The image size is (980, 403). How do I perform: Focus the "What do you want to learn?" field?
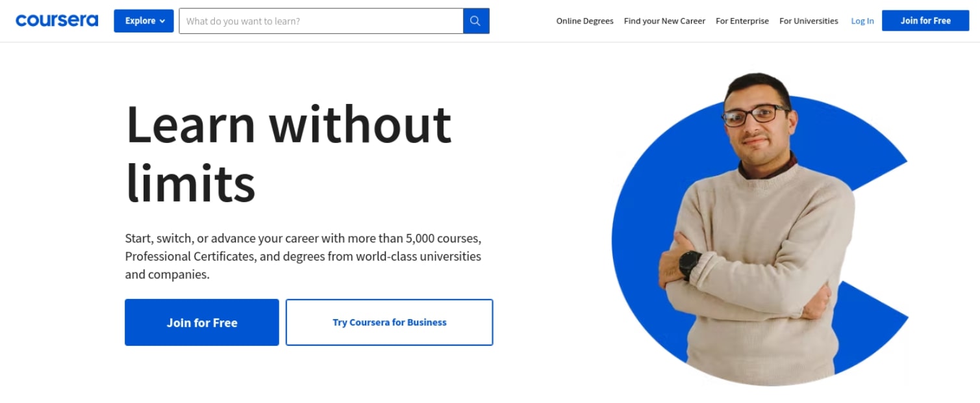coord(321,21)
